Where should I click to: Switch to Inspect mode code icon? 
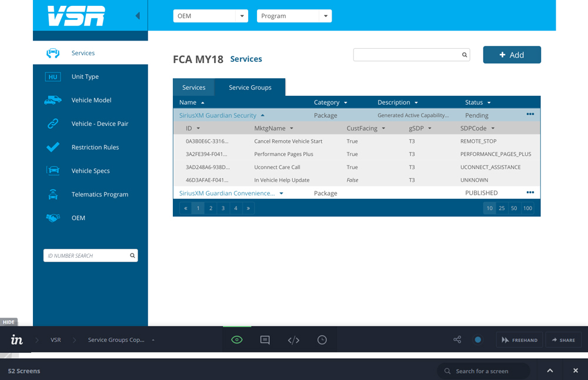[293, 340]
